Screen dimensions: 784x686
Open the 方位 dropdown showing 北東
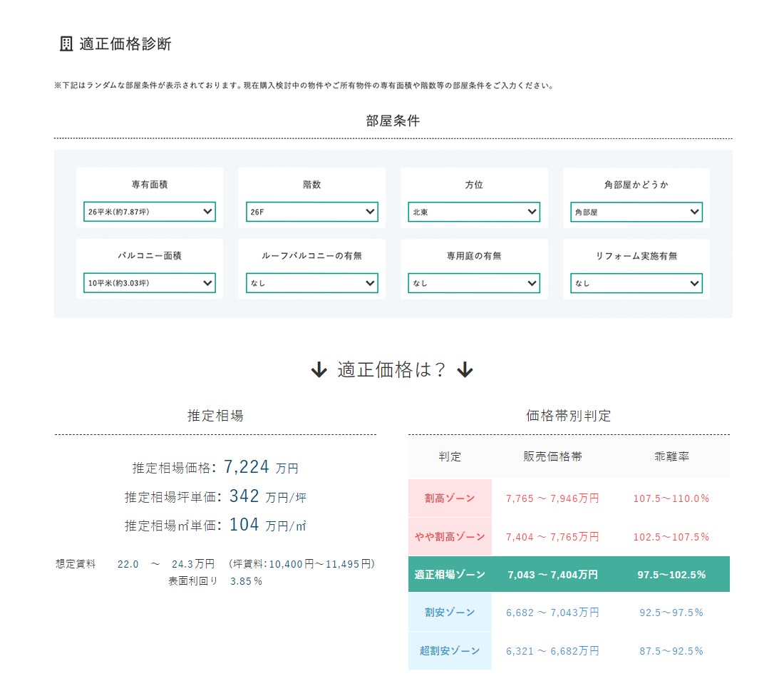tap(474, 212)
